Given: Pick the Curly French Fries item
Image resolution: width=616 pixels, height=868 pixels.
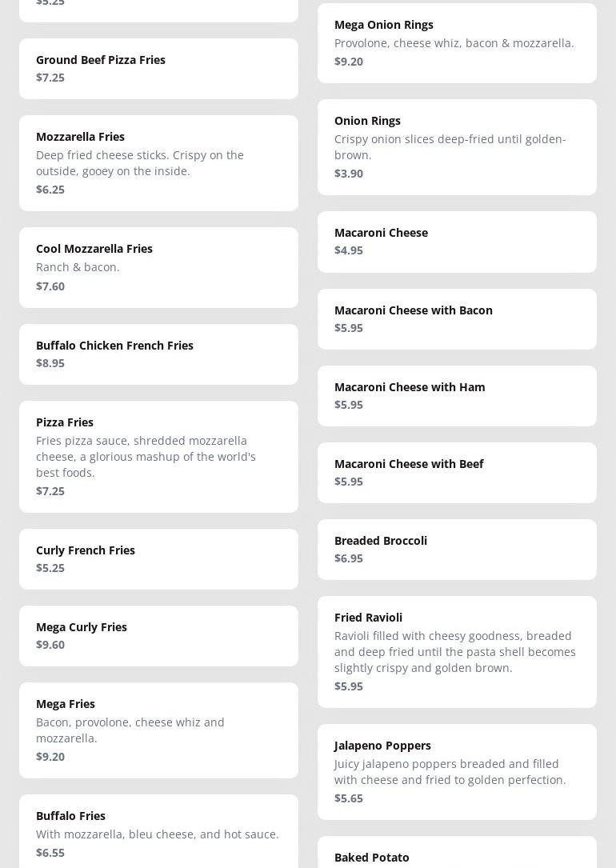Looking at the screenshot, I should pyautogui.click(x=158, y=559).
